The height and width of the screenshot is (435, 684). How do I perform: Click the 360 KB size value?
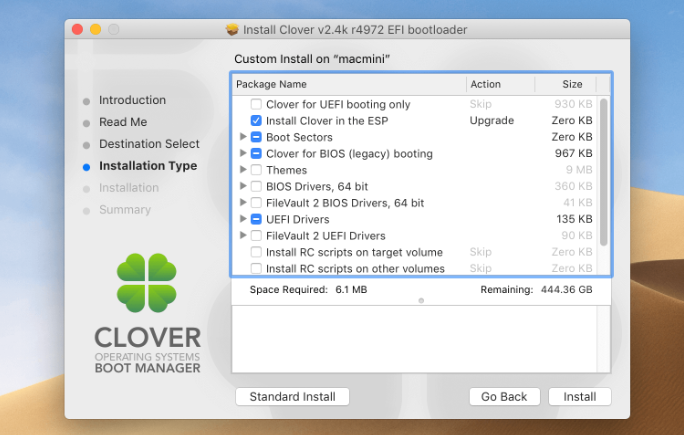coord(573,186)
